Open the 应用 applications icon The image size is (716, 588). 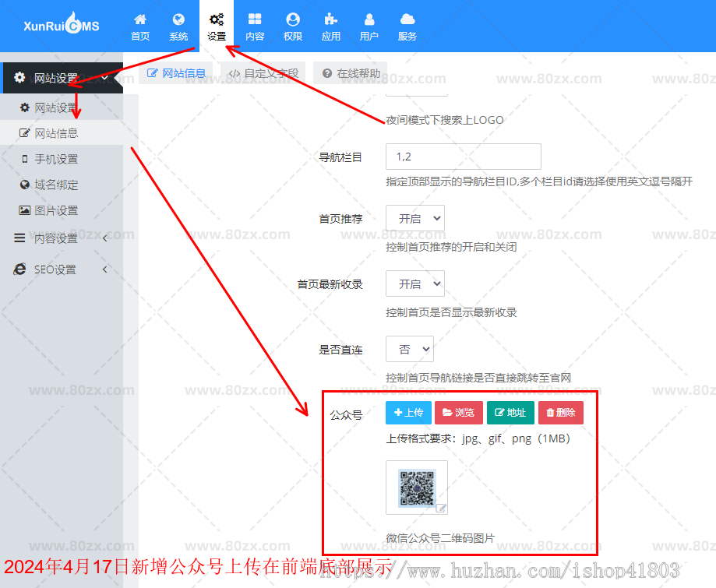point(330,25)
